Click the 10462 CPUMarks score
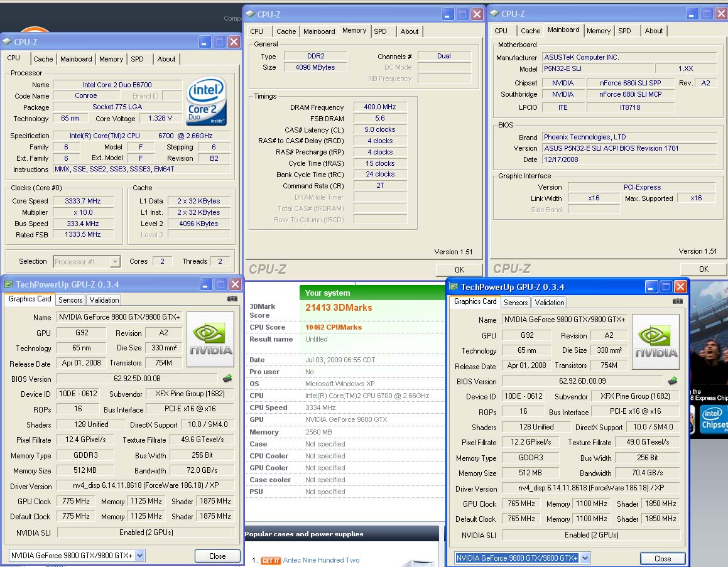The width and height of the screenshot is (728, 567). [334, 327]
